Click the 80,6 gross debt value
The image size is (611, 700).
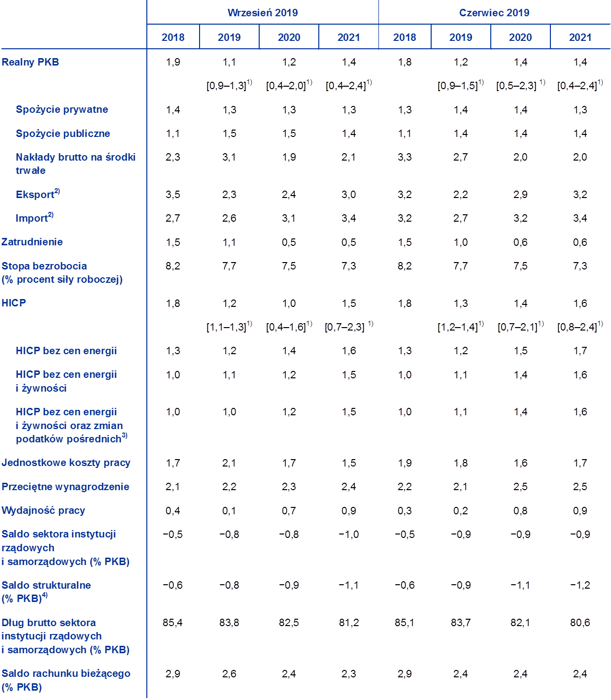click(579, 623)
